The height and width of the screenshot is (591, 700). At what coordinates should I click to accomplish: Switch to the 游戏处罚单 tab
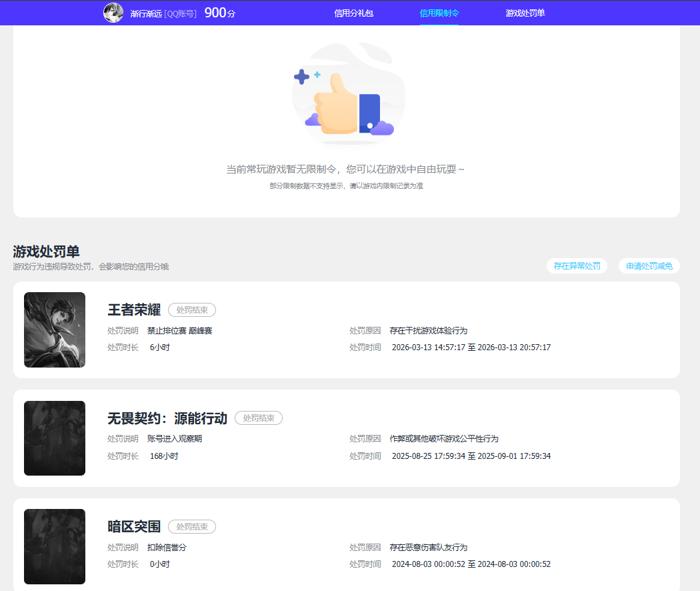(x=525, y=13)
